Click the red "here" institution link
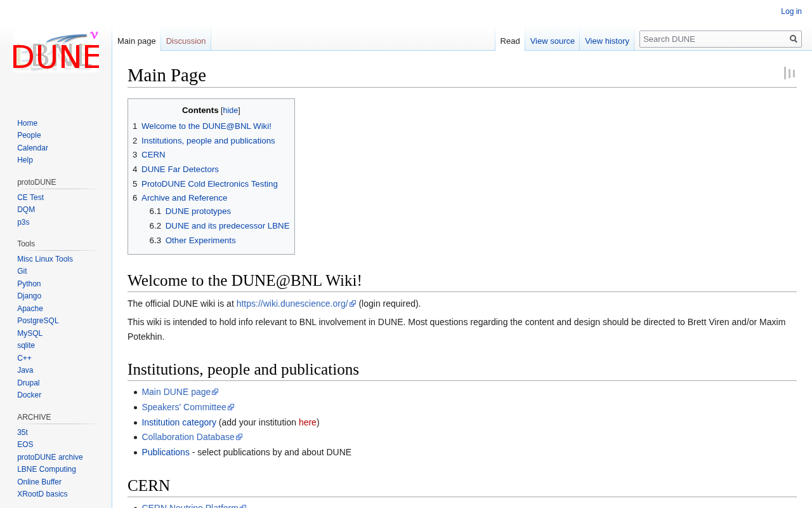 [308, 422]
